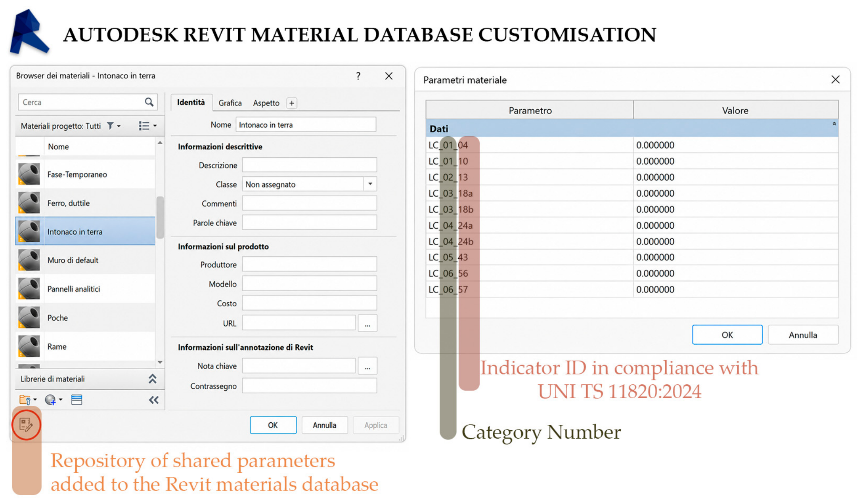Select the Poche material

(85, 318)
